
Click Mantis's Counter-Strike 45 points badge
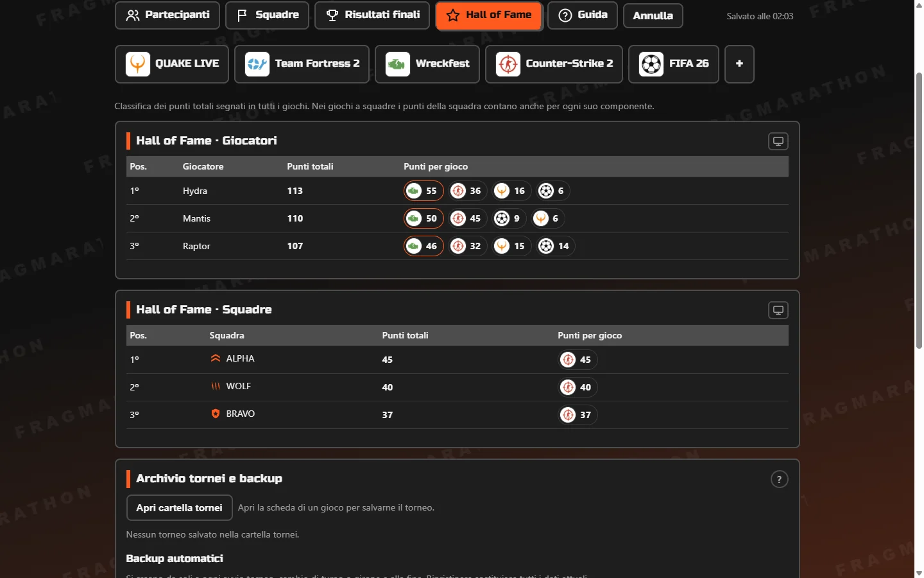[467, 218]
